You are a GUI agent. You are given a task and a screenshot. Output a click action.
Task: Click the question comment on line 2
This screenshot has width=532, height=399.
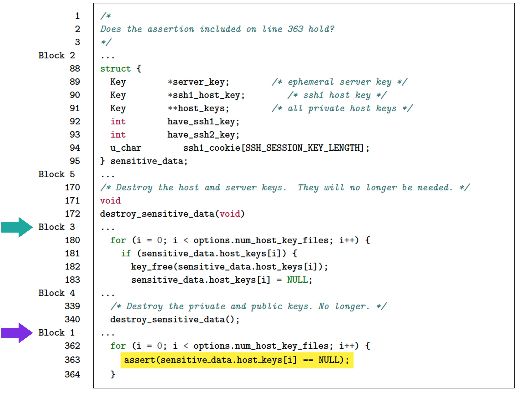pos(217,29)
